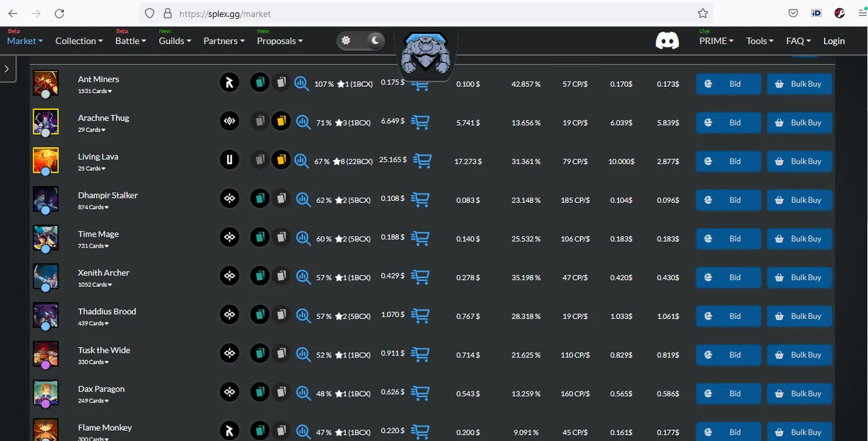868x441 pixels.
Task: Open the Tusk the Wide card thumbnail
Action: pyautogui.click(x=45, y=353)
